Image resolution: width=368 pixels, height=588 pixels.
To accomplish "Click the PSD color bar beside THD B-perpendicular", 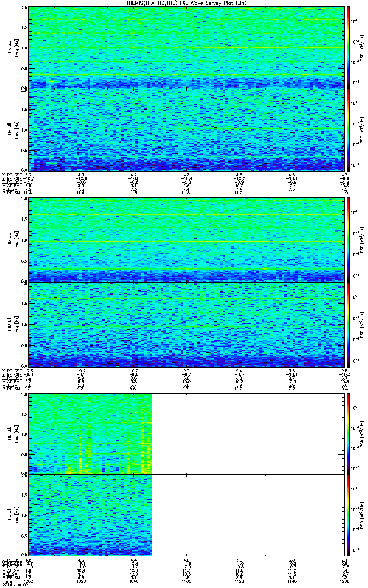I will pyautogui.click(x=348, y=240).
